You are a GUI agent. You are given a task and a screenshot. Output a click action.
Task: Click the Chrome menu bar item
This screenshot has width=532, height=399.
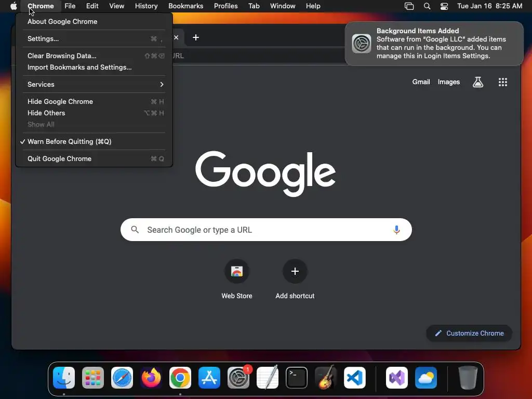pyautogui.click(x=41, y=6)
